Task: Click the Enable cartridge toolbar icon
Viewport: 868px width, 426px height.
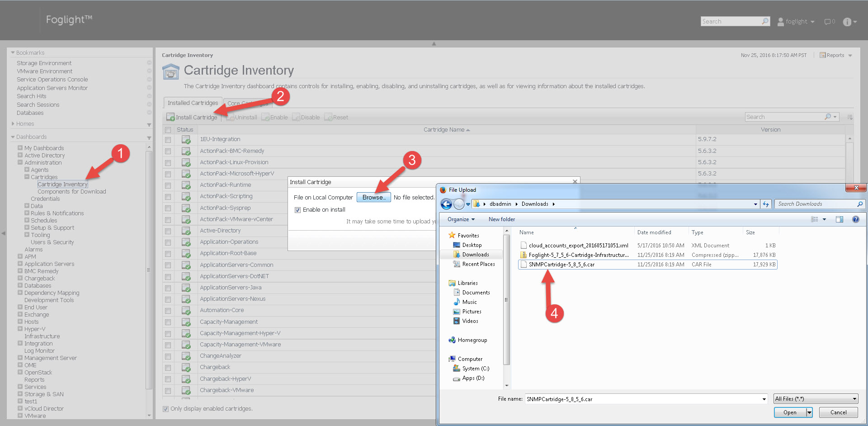Action: coord(265,117)
